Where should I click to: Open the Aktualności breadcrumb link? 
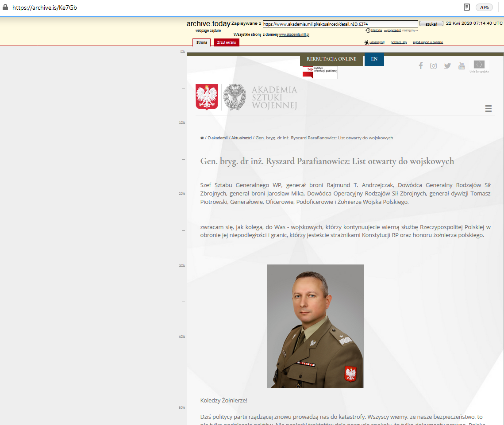click(241, 138)
